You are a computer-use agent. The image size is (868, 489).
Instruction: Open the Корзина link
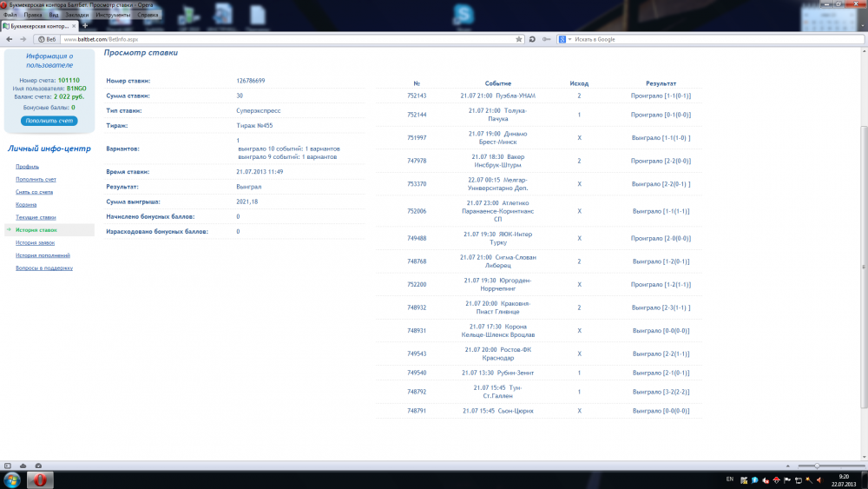(x=26, y=205)
